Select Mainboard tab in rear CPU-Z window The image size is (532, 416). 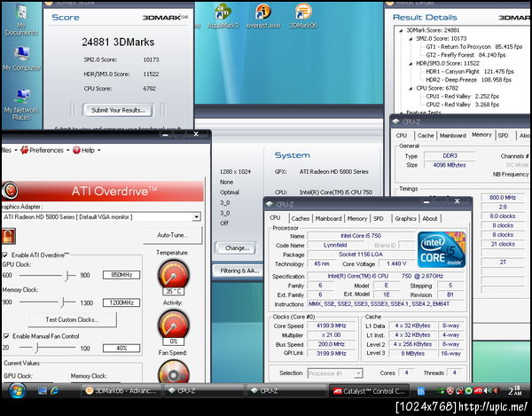pos(452,136)
